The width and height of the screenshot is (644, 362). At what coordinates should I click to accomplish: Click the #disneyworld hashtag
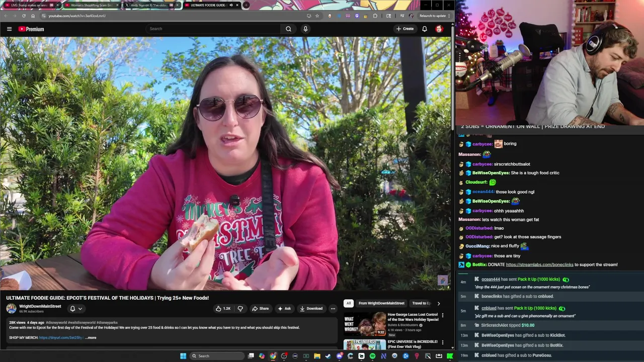(x=57, y=323)
